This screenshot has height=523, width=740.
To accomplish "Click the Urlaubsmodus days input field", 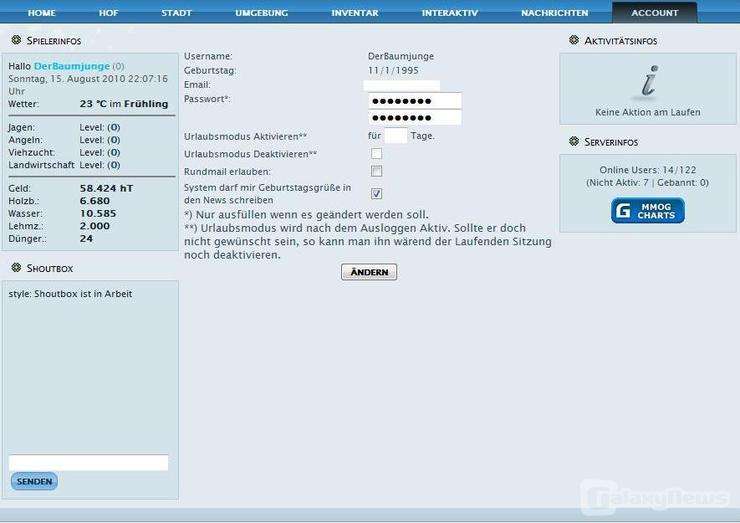I will (396, 136).
